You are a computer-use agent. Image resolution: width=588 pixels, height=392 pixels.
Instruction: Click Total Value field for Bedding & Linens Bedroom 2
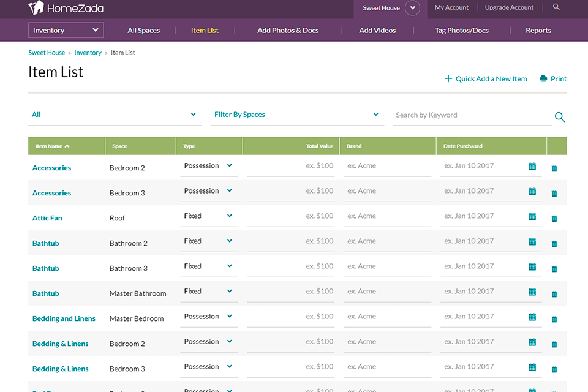[290, 342]
